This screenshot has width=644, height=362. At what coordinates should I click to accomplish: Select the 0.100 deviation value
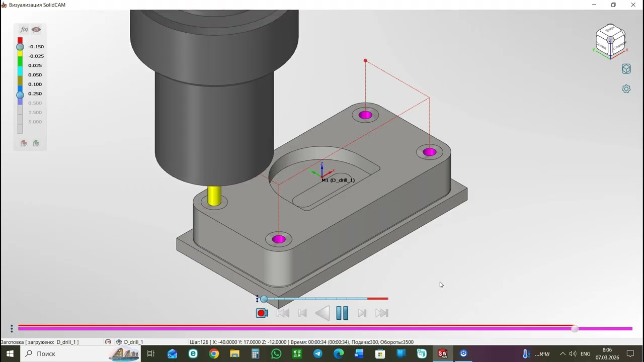coord(35,84)
